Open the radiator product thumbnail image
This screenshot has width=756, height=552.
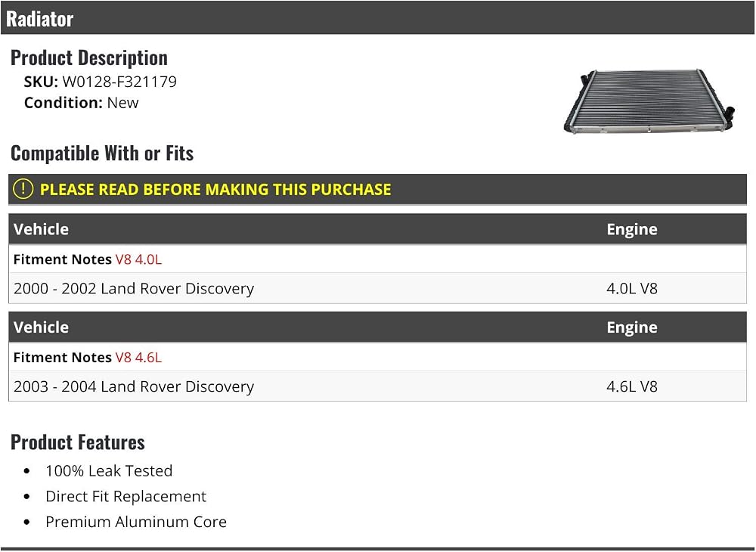coord(649,101)
